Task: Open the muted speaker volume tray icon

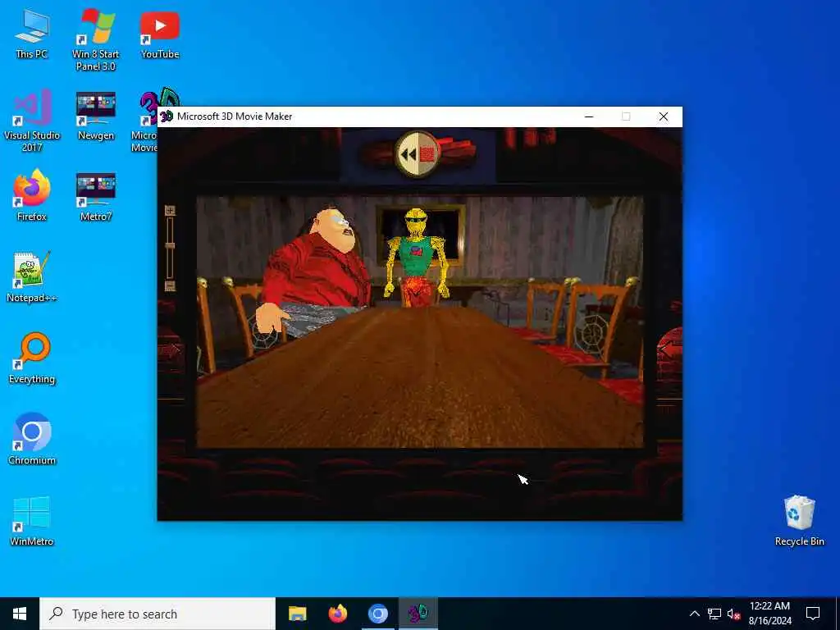Action: (733, 614)
